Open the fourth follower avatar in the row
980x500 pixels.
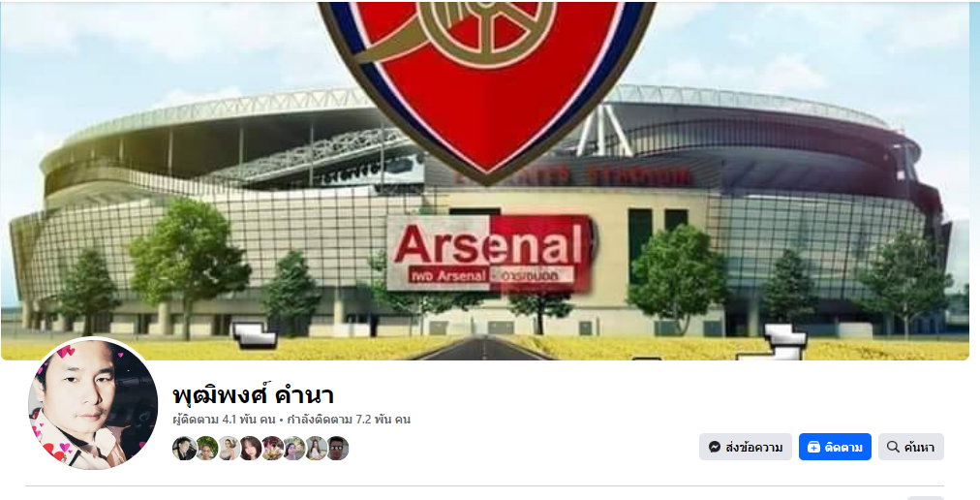coord(250,448)
